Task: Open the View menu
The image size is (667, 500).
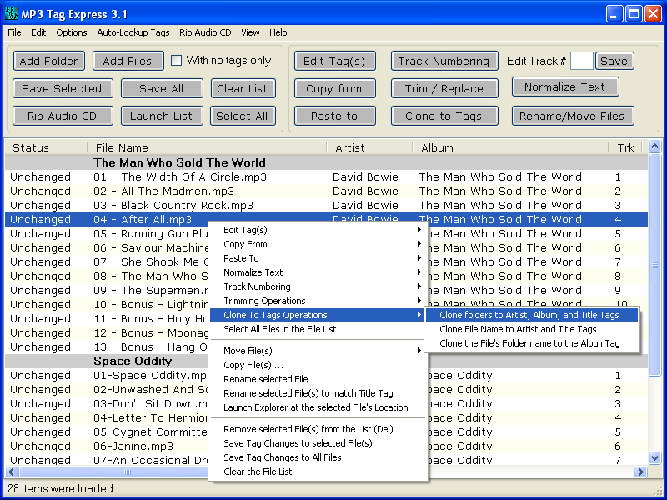Action: pyautogui.click(x=250, y=33)
